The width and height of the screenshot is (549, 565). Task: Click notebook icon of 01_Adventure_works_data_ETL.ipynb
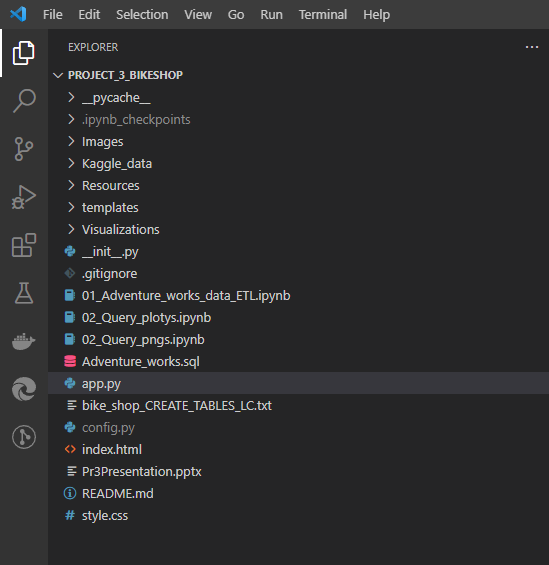(70, 295)
